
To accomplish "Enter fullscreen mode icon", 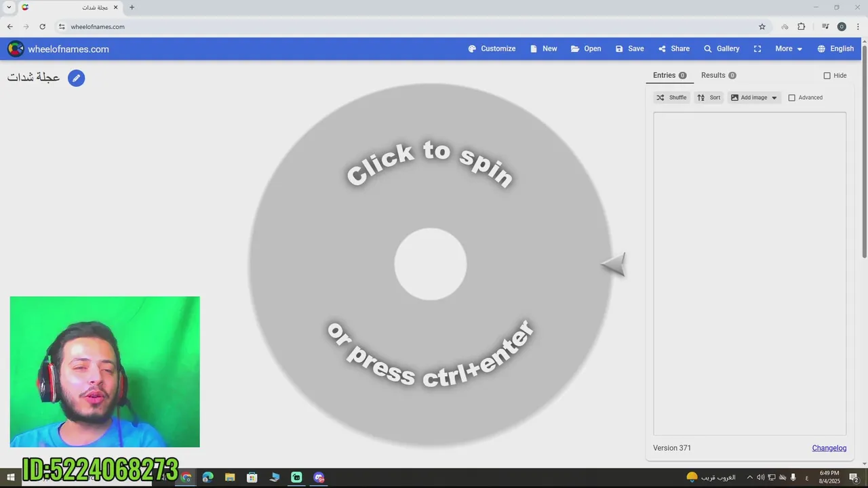I will 757,49.
